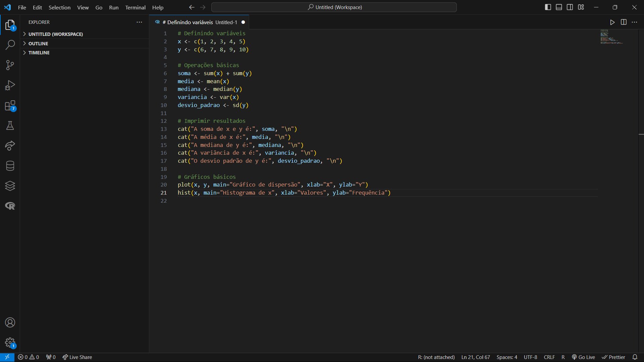Screen dimensions: 644x362
Task: Select language mode R in status bar
Action: pos(563,357)
